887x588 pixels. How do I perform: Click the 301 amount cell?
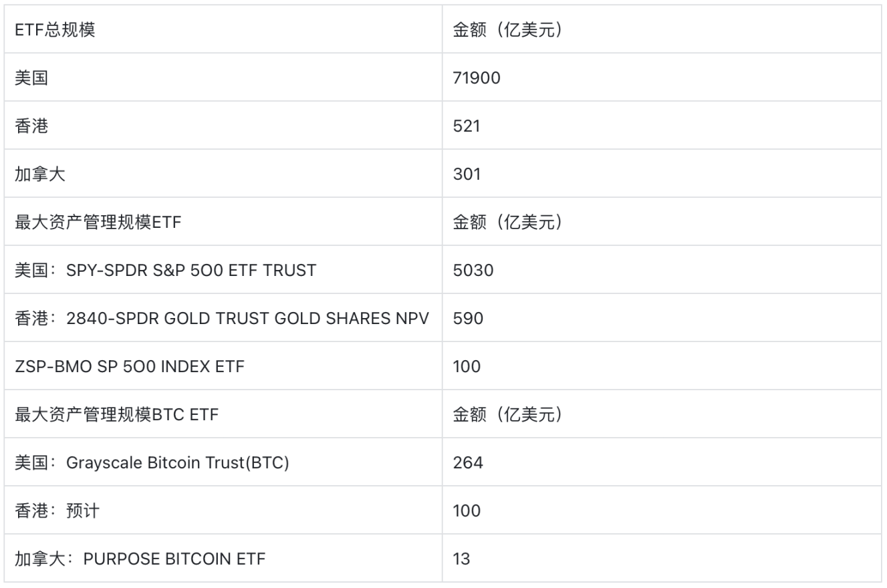tap(467, 174)
